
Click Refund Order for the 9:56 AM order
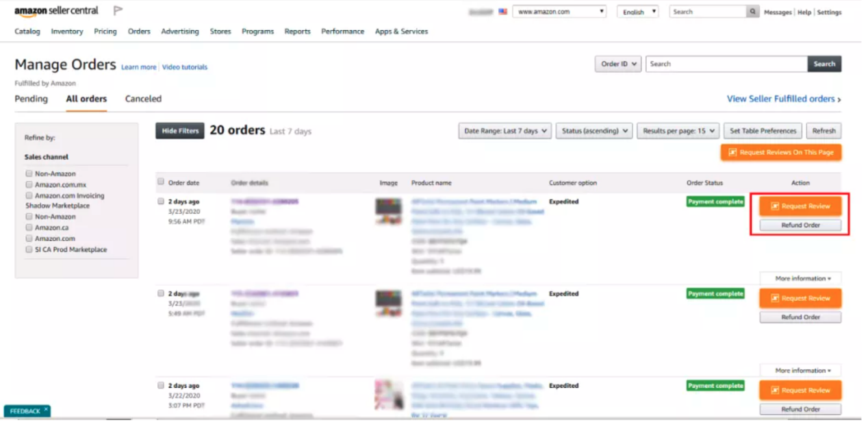point(800,225)
